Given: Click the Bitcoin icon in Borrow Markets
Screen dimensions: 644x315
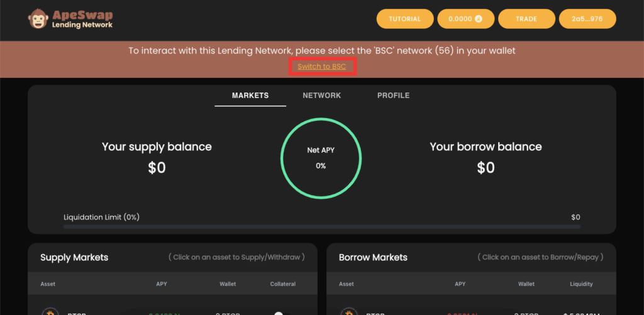Looking at the screenshot, I should [x=347, y=312].
